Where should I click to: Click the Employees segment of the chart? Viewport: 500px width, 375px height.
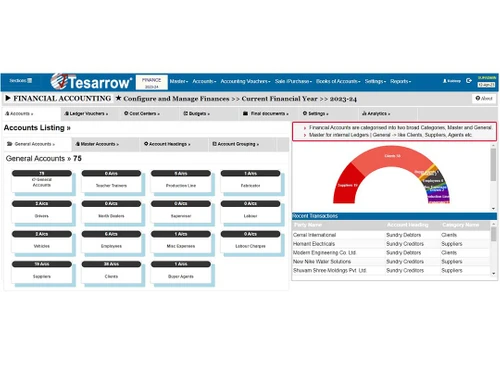pos(433,180)
